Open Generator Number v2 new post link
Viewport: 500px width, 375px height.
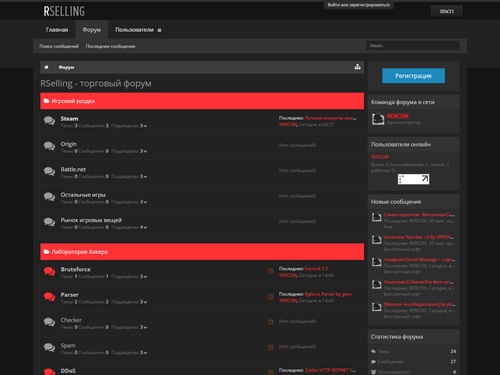419,237
